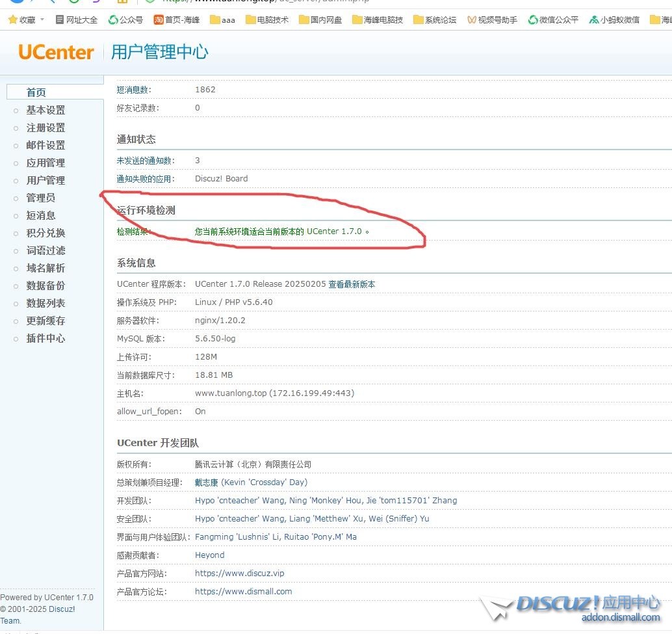Open the 戴志康 developer link

pyautogui.click(x=206, y=482)
